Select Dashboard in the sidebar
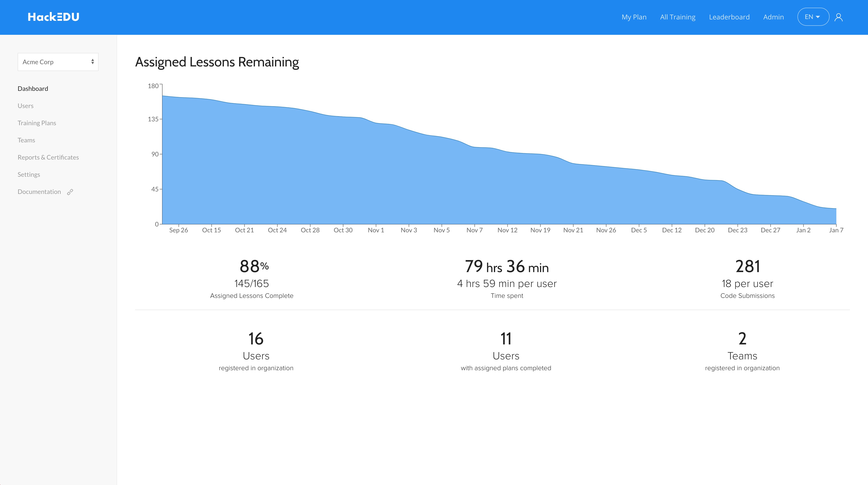Image resolution: width=868 pixels, height=485 pixels. point(33,89)
